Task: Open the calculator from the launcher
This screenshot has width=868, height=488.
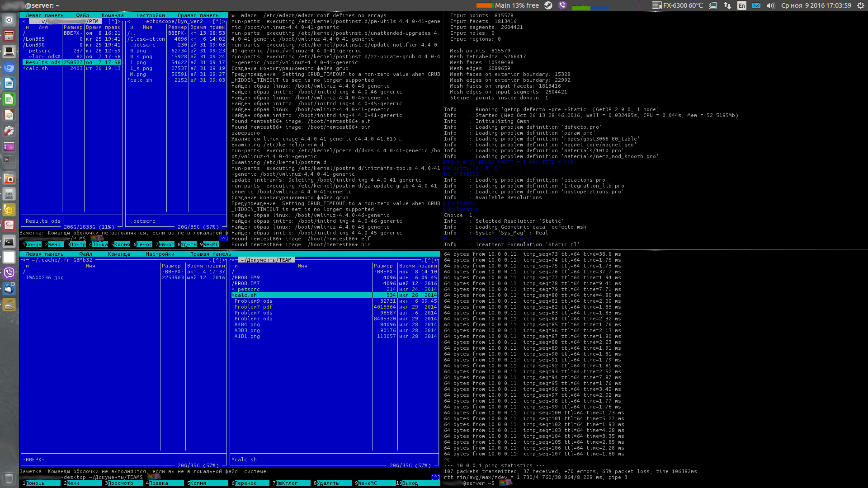Action: click(x=9, y=194)
